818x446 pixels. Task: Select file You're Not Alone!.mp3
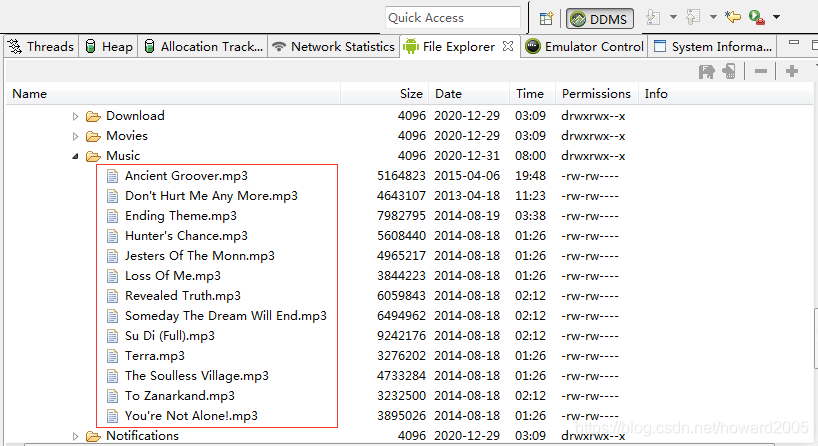point(191,416)
